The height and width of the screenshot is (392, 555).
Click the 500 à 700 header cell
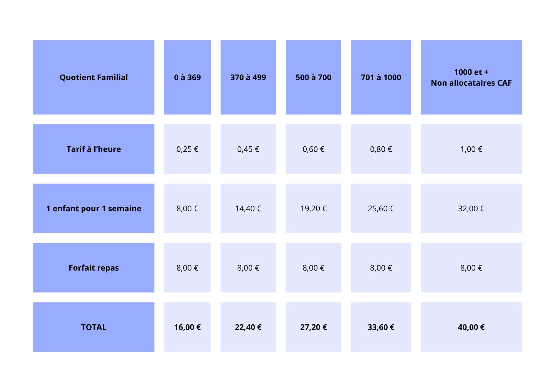point(314,77)
